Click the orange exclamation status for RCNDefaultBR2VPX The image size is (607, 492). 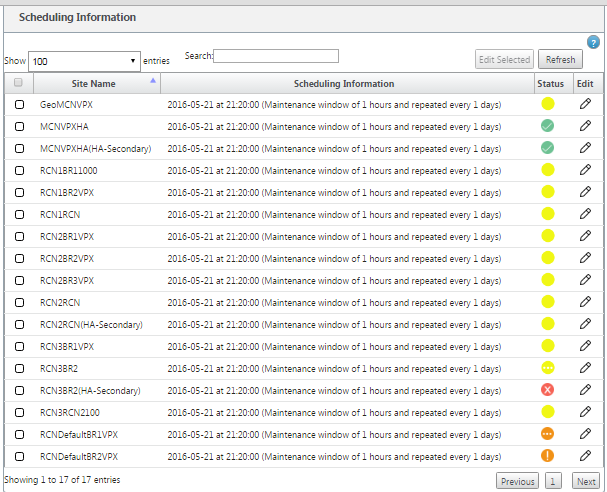coord(547,456)
